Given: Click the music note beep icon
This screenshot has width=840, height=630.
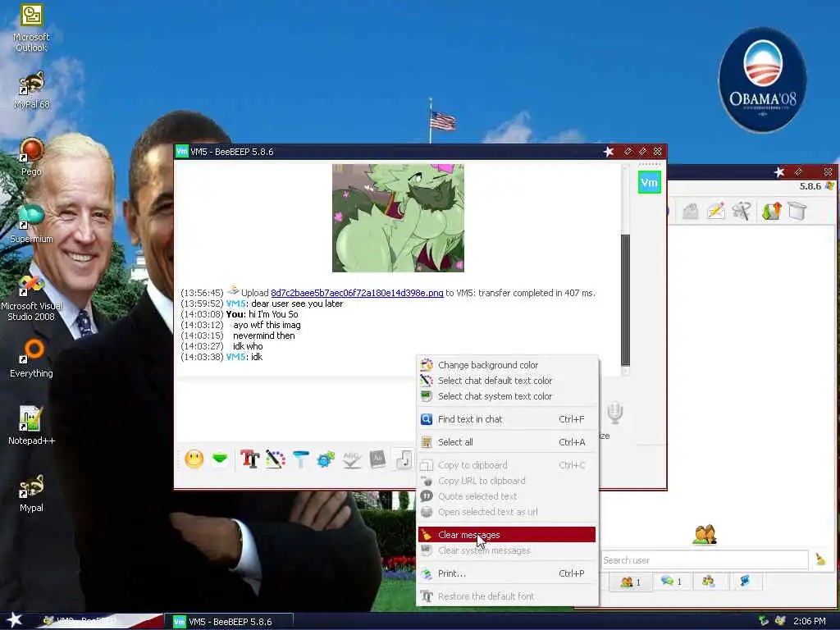Looking at the screenshot, I should point(404,459).
